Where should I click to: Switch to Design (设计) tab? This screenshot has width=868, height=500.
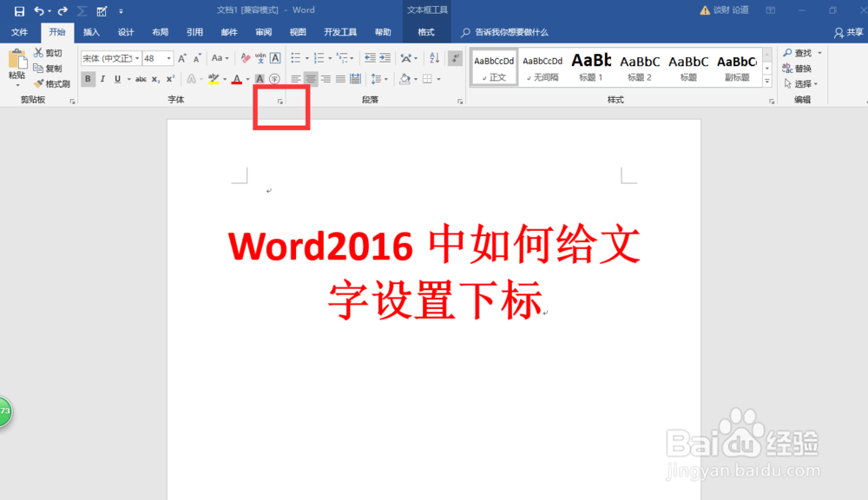[x=126, y=32]
